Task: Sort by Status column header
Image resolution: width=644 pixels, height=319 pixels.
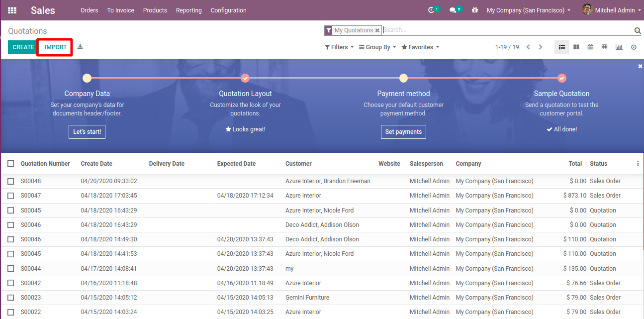Action: pos(598,164)
